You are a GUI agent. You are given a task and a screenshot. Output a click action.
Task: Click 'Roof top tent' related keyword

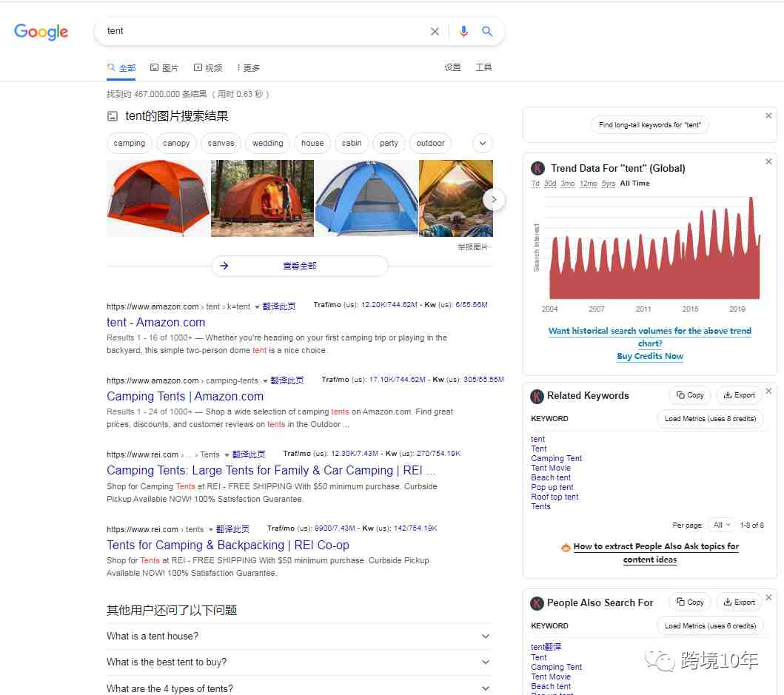click(555, 497)
